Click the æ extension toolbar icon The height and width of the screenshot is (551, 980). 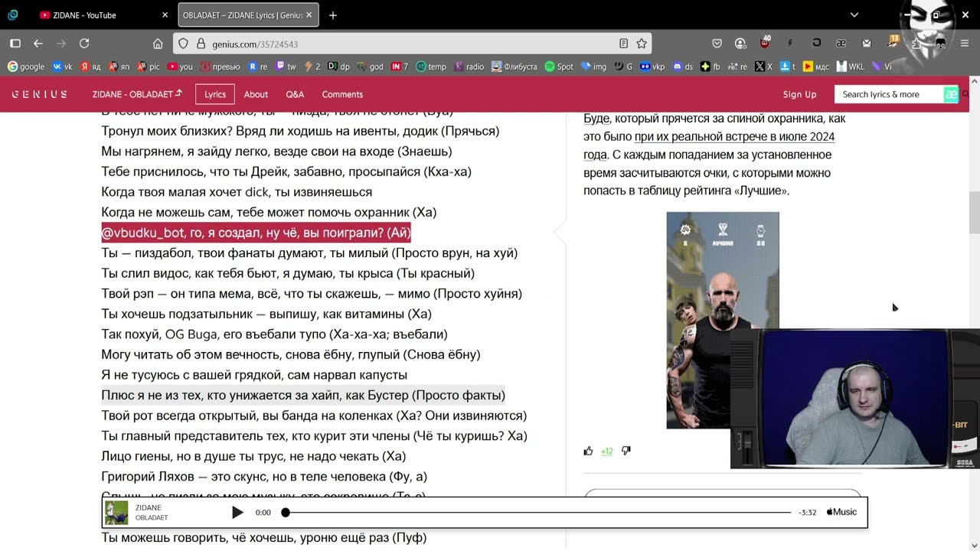tap(841, 44)
